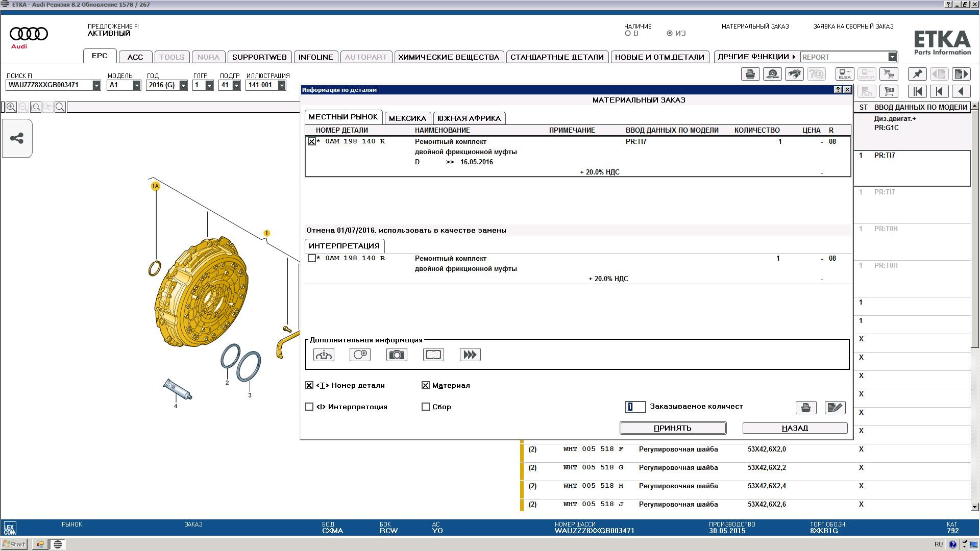Open the ГОД 2016 (G) dropdown

pyautogui.click(x=183, y=85)
